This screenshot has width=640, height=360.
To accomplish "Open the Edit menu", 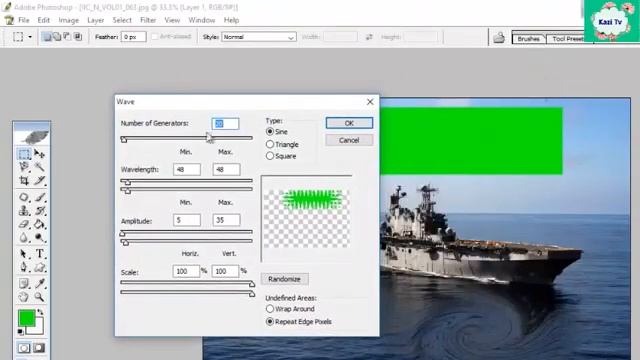I will (x=43, y=20).
